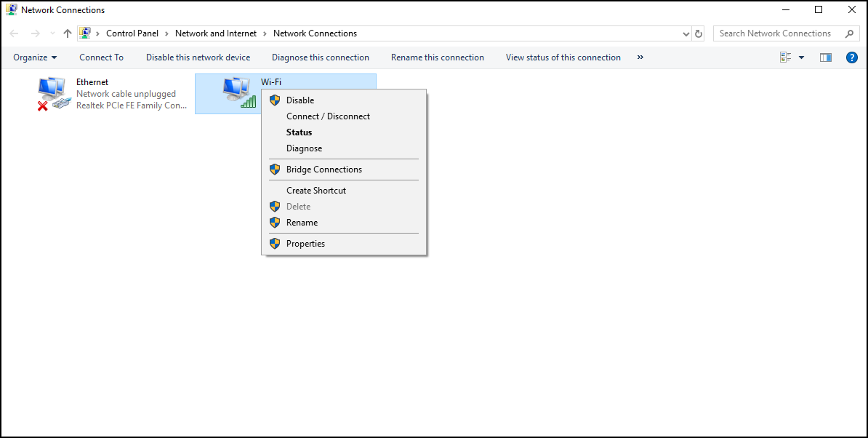Click Rename this connection

point(438,57)
